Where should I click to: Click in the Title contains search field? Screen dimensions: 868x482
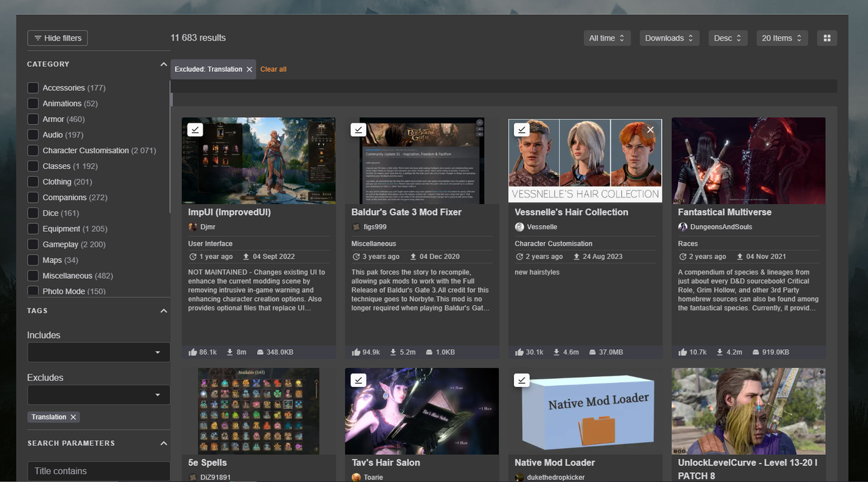98,471
